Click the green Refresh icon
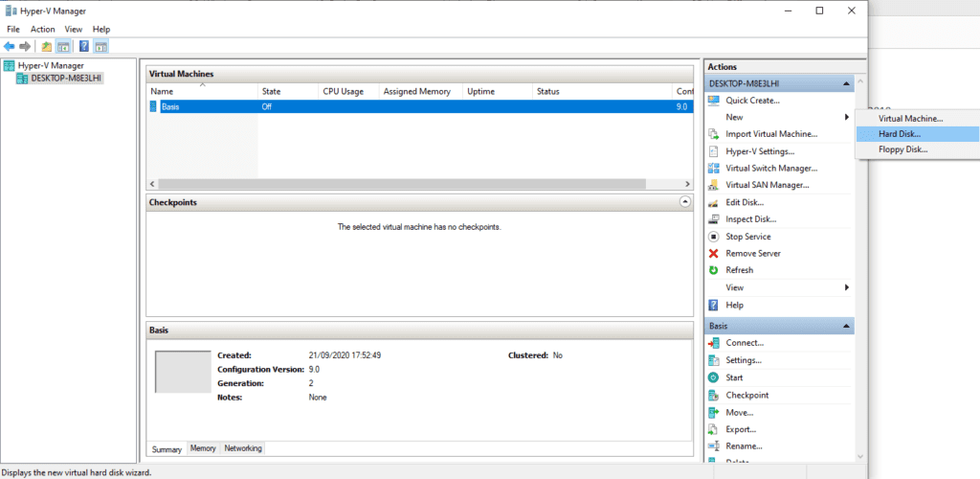The height and width of the screenshot is (479, 980). pos(714,270)
